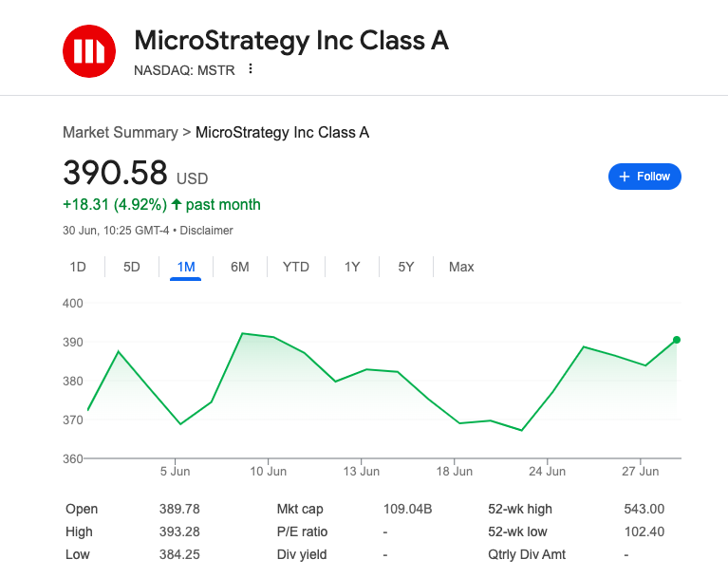Switch to the 1D chart range
The image size is (728, 578).
78,267
